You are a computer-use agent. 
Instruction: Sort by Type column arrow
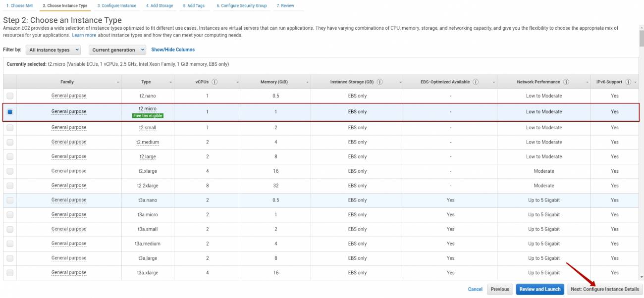pyautogui.click(x=171, y=82)
